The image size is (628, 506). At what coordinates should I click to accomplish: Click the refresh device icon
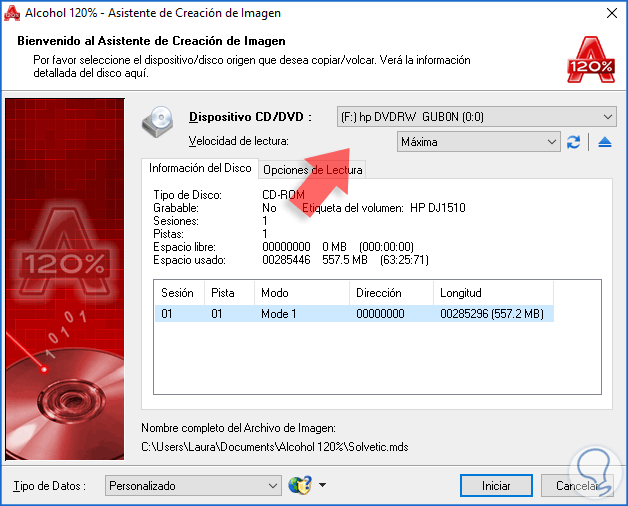573,142
